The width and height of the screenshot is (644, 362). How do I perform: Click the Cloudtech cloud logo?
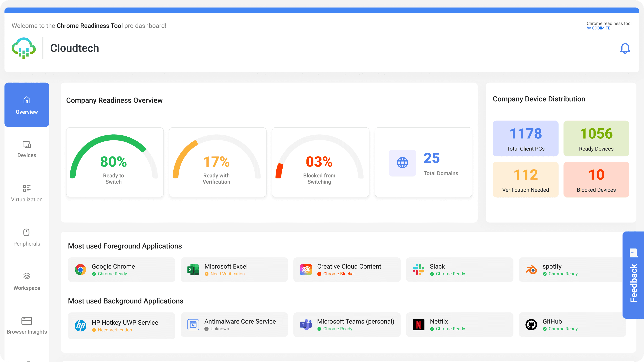click(x=24, y=48)
